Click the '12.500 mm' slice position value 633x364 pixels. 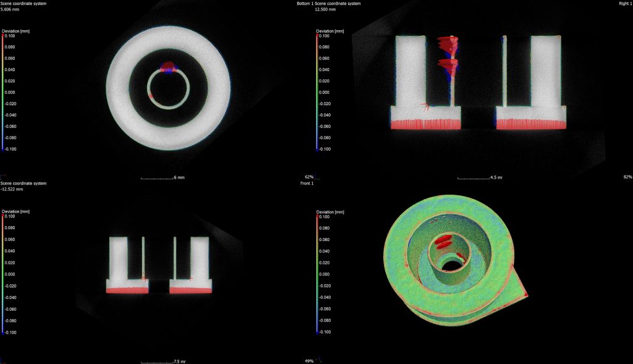(x=325, y=9)
